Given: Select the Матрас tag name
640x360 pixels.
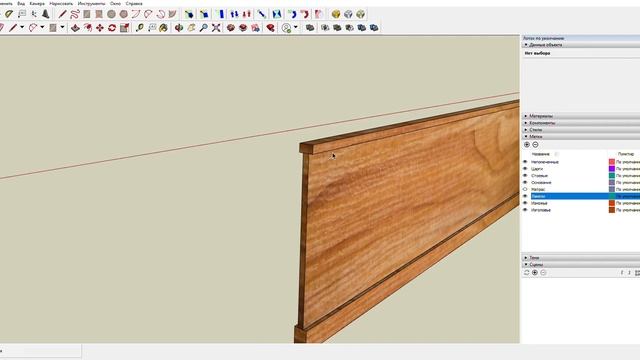Looking at the screenshot, I should 538,189.
